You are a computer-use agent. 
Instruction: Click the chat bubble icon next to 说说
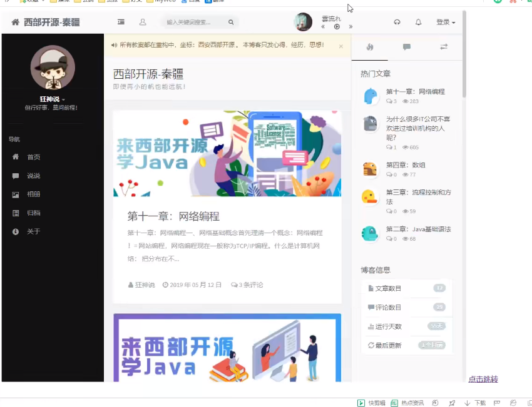15,176
